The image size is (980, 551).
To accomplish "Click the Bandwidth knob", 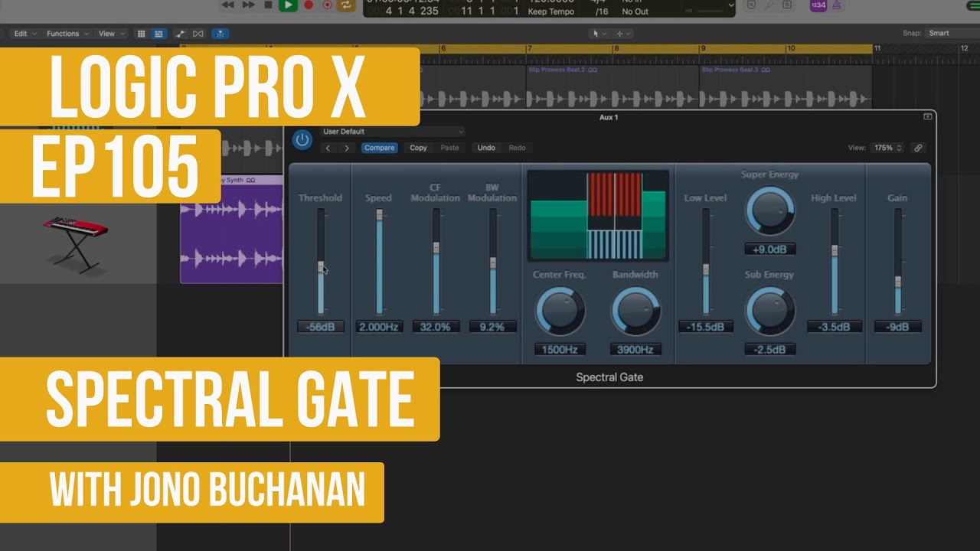I will point(635,311).
